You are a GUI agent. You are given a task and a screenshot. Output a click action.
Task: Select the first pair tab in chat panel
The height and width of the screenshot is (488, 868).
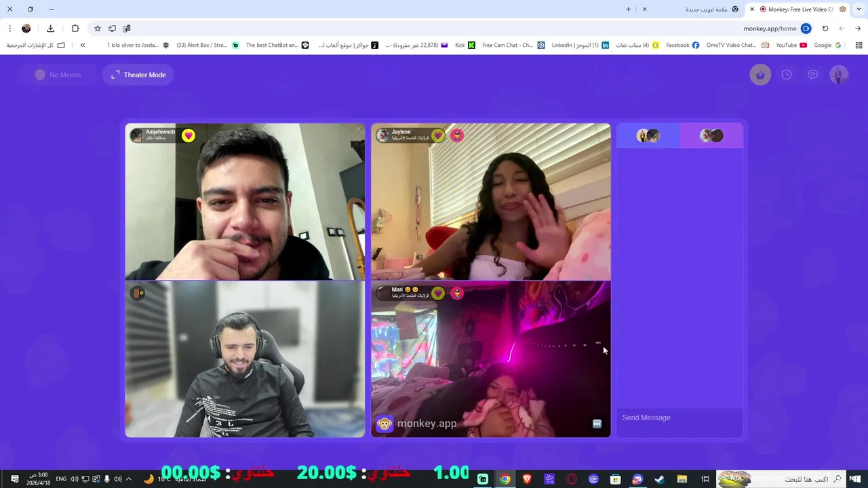click(648, 136)
